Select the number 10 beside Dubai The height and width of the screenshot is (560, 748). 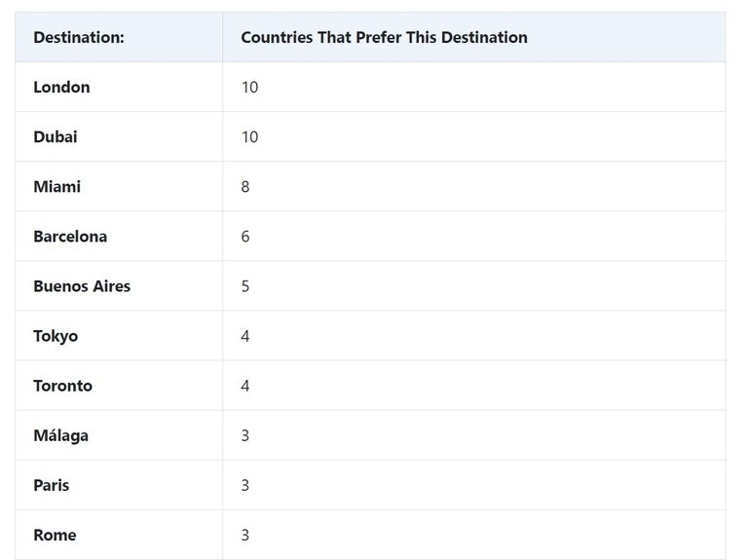click(x=249, y=137)
